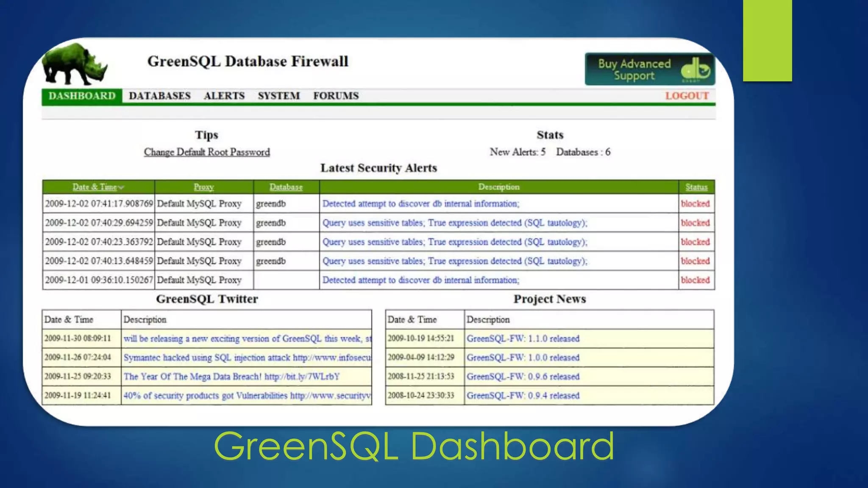The width and height of the screenshot is (868, 488).
Task: Select timestamp 2009-12-02 07:40:29.694259
Action: (99, 223)
